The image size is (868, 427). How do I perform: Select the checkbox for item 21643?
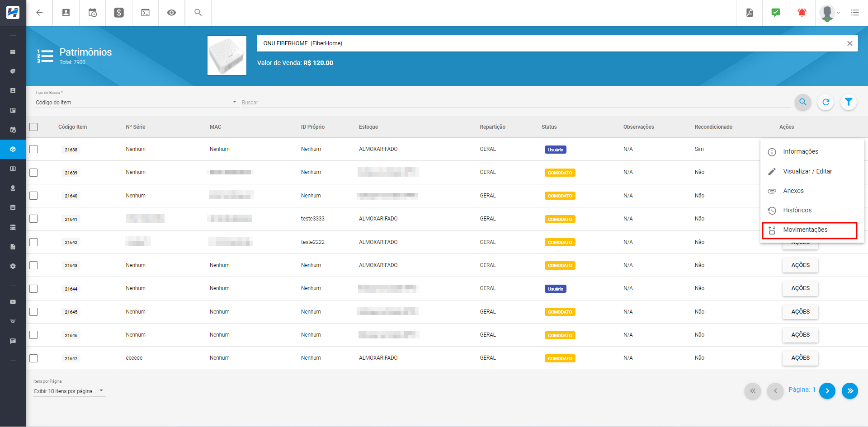point(33,265)
